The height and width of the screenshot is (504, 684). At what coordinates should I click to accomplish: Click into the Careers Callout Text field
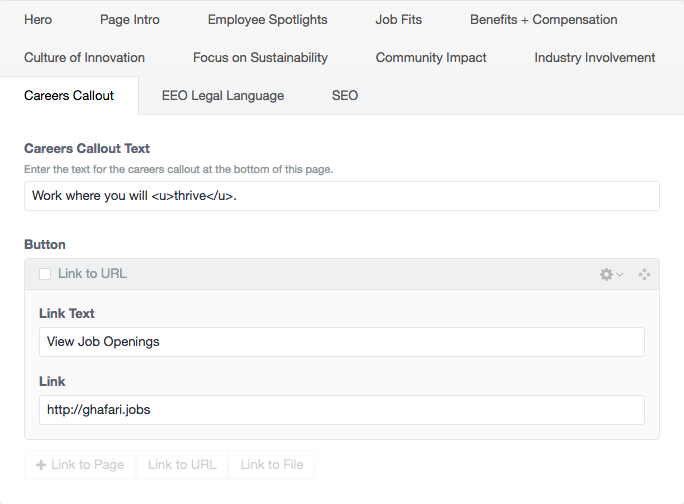click(x=342, y=196)
